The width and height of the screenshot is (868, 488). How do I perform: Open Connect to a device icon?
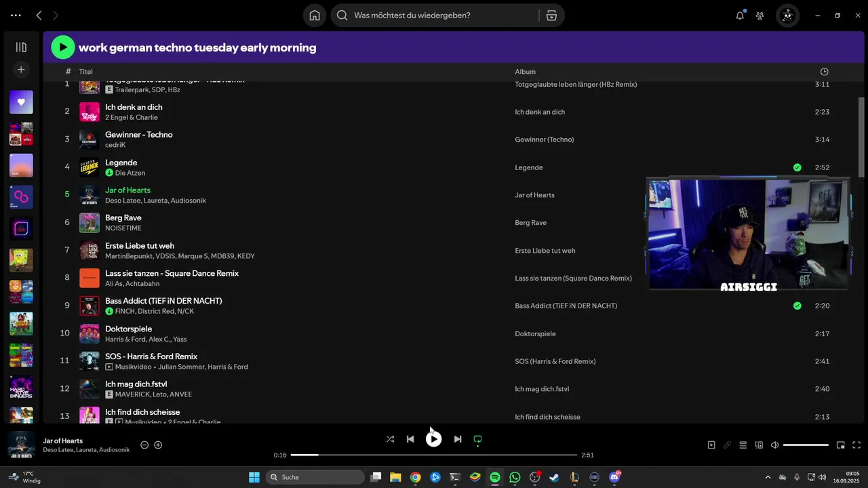coord(759,445)
